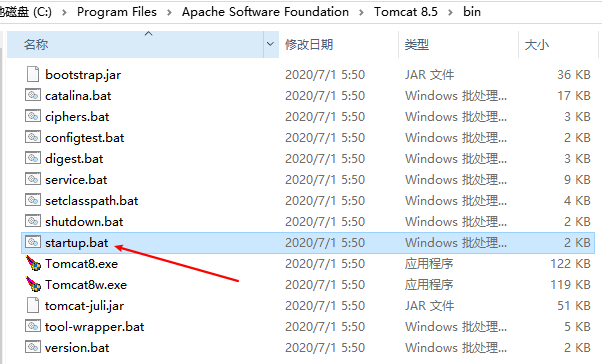Select the configtest.bat file name
Image resolution: width=602 pixels, height=364 pixels.
(x=84, y=138)
